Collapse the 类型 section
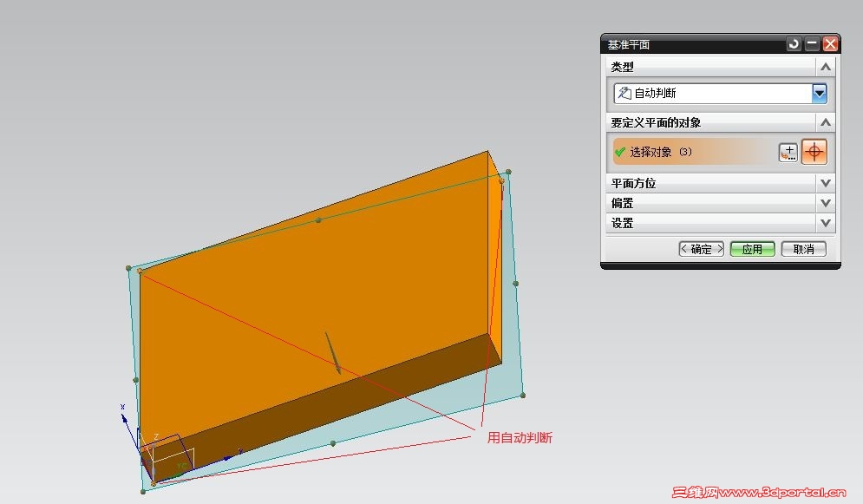Image resolution: width=863 pixels, height=504 pixels. click(825, 67)
